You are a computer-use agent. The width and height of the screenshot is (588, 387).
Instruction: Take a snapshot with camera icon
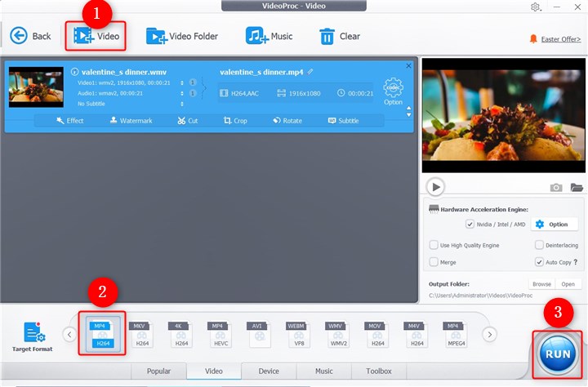(556, 187)
